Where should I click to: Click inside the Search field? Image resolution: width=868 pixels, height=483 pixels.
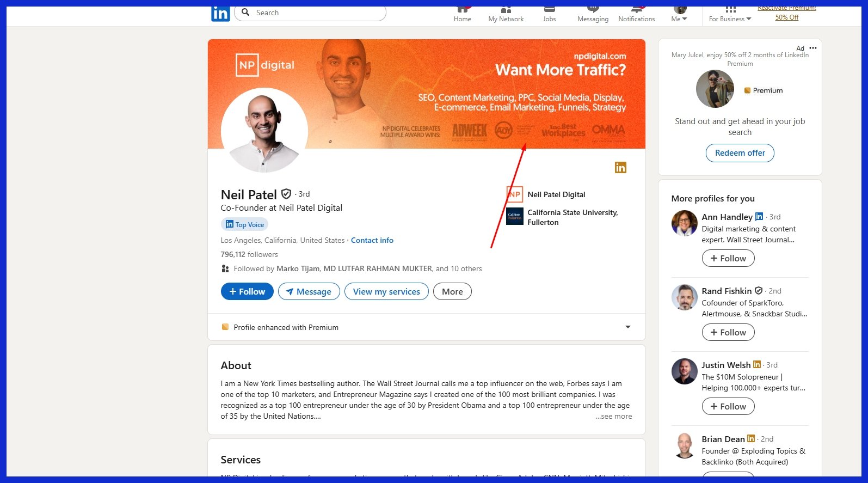310,13
